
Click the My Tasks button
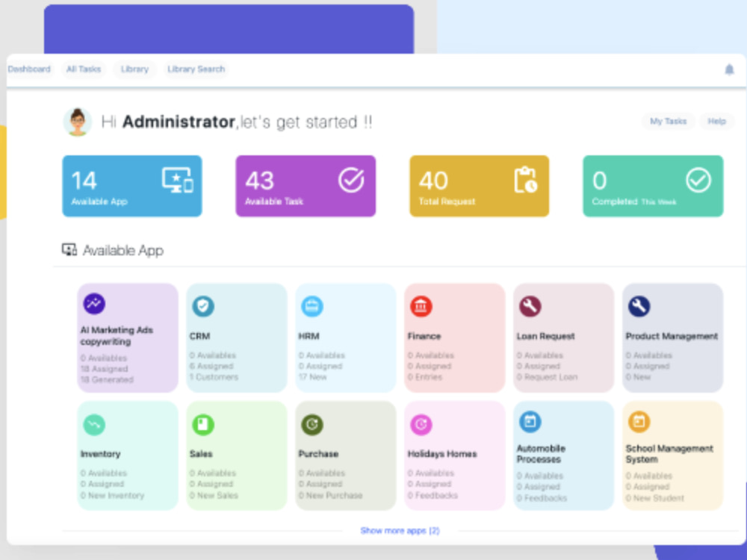tap(668, 121)
